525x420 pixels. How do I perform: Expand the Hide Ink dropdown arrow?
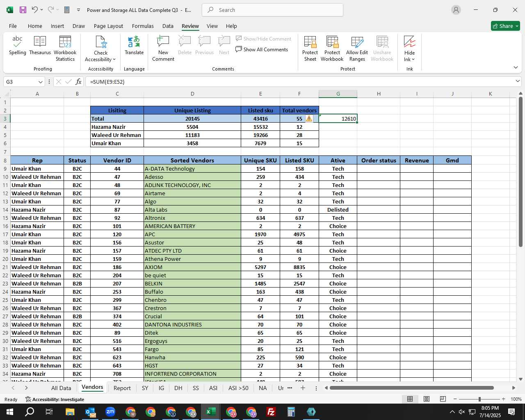click(413, 59)
